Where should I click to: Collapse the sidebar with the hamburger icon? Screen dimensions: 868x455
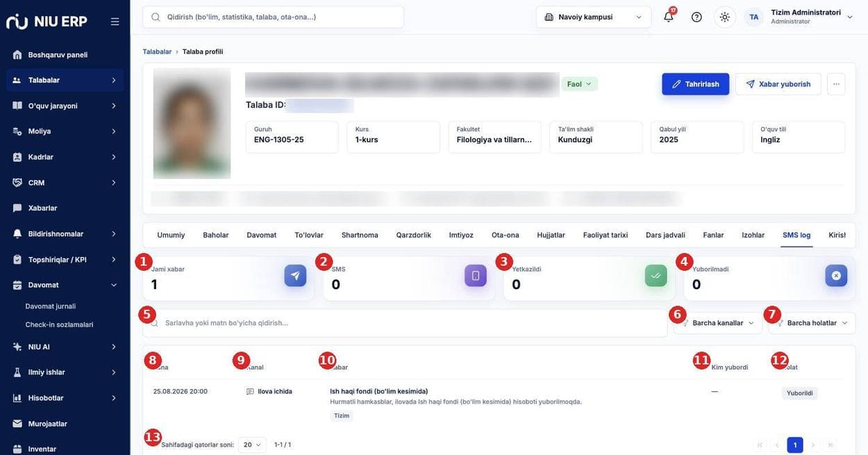(x=115, y=22)
